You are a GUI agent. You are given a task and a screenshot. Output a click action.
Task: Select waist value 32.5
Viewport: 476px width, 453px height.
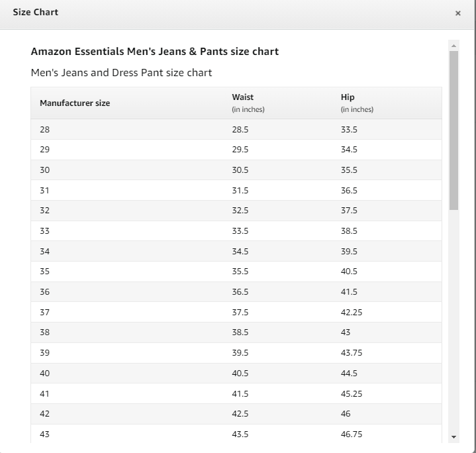coord(240,210)
